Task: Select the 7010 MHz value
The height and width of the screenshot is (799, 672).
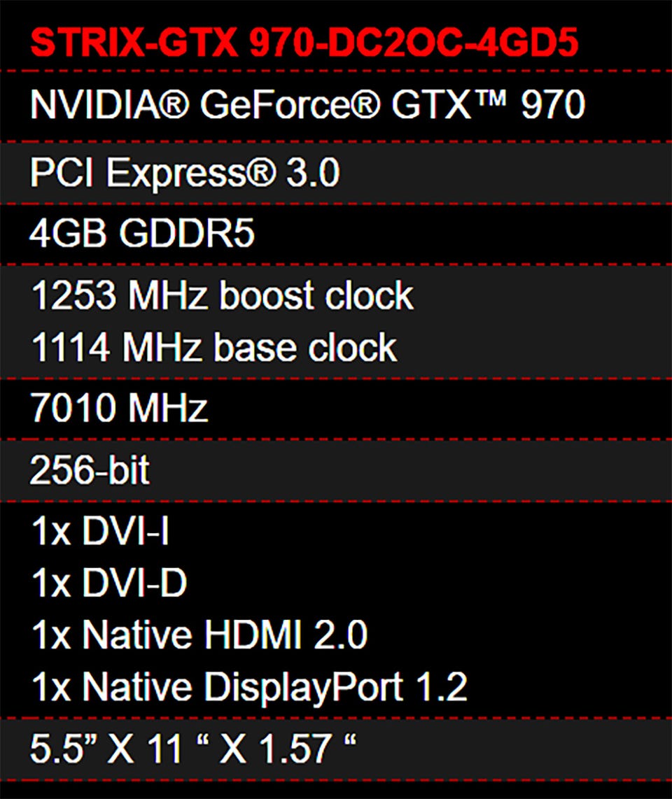Action: point(119,408)
